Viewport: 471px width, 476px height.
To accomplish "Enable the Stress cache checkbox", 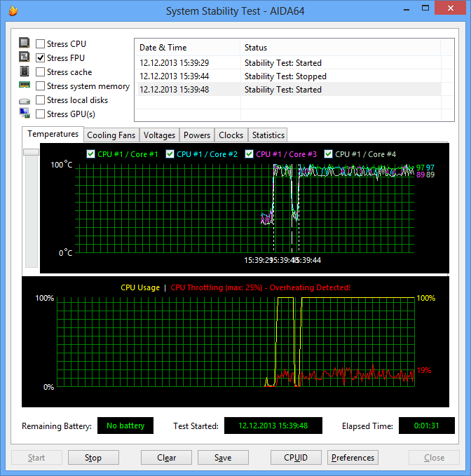I will 40,72.
